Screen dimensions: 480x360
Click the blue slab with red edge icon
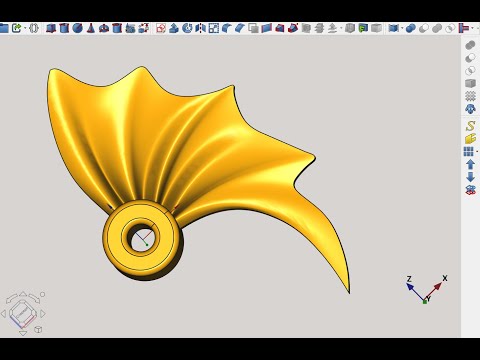pos(267,28)
